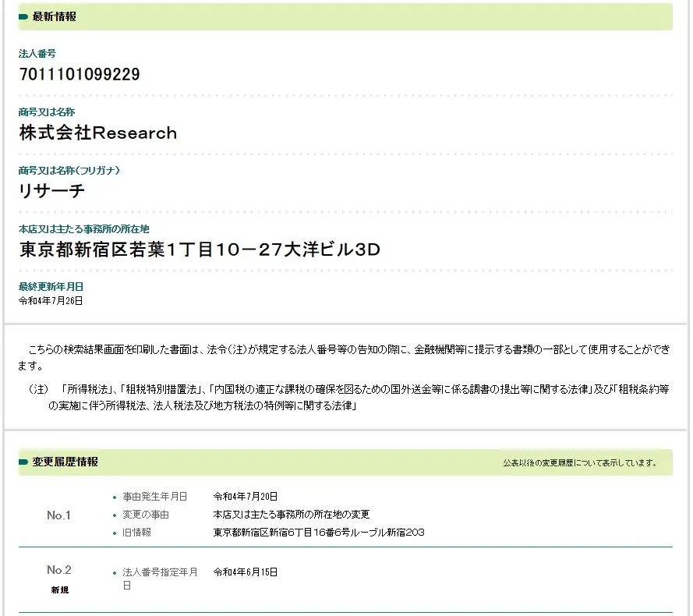Viewport: 693px width, 616px height.
Task: Click the address 東京都新宿区若葉1丁目10-27大洋ビル3D
Action: [x=200, y=250]
